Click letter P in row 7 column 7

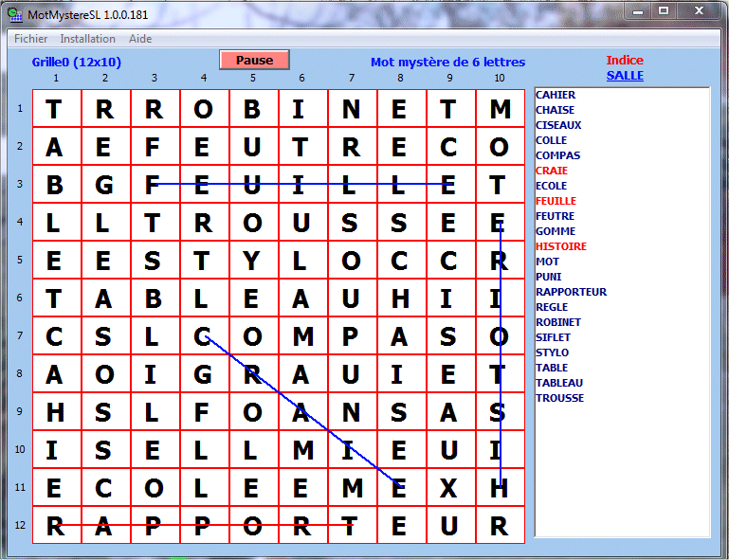pyautogui.click(x=352, y=336)
